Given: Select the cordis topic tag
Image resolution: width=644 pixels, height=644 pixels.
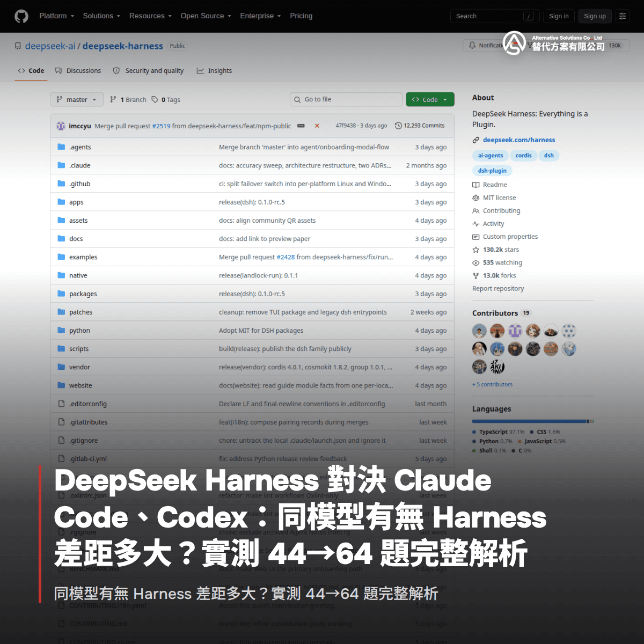Looking at the screenshot, I should [x=523, y=156].
